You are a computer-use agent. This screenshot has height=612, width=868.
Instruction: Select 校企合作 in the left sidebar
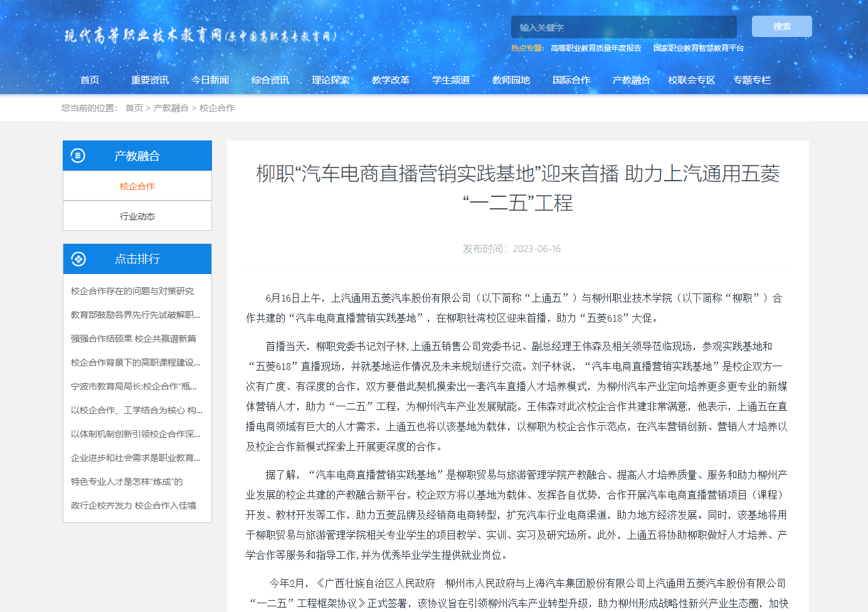137,186
